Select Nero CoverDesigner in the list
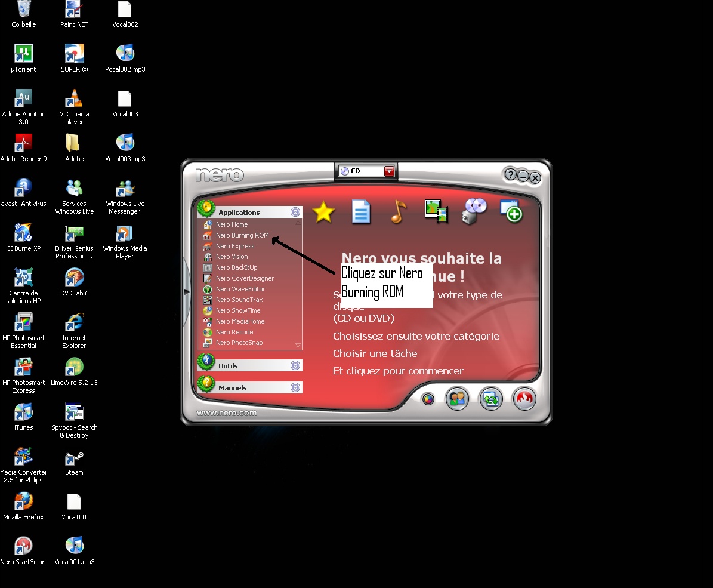Viewport: 713px width, 588px height. tap(245, 278)
